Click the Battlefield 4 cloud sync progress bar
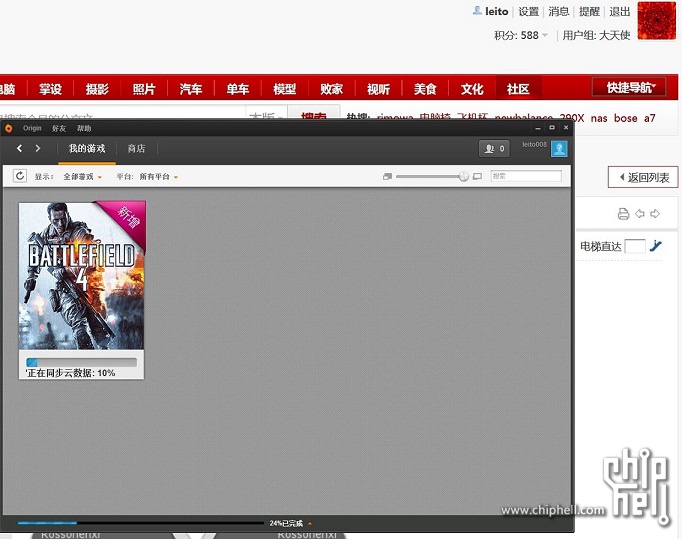The image size is (682, 539). click(x=81, y=362)
